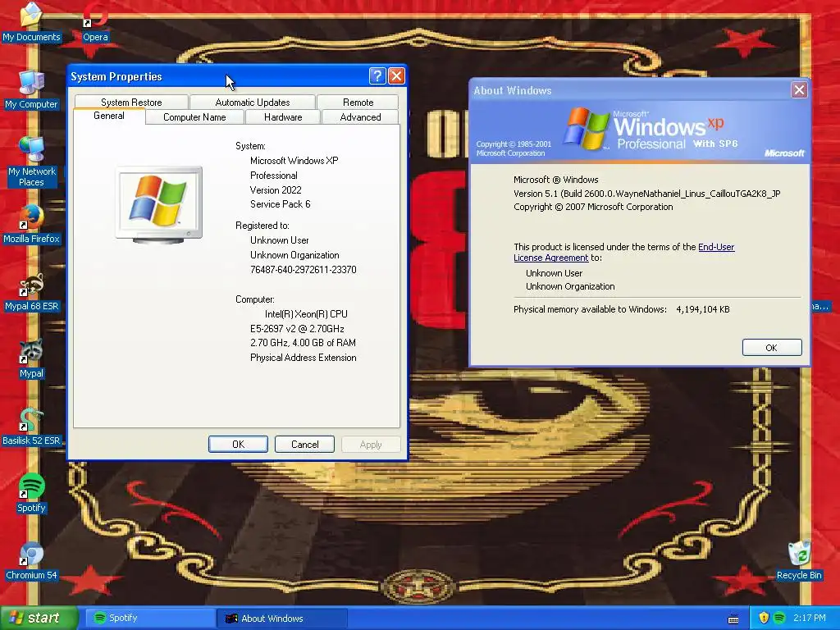Select the Basilisk 52 ESR shortcut

(x=31, y=427)
